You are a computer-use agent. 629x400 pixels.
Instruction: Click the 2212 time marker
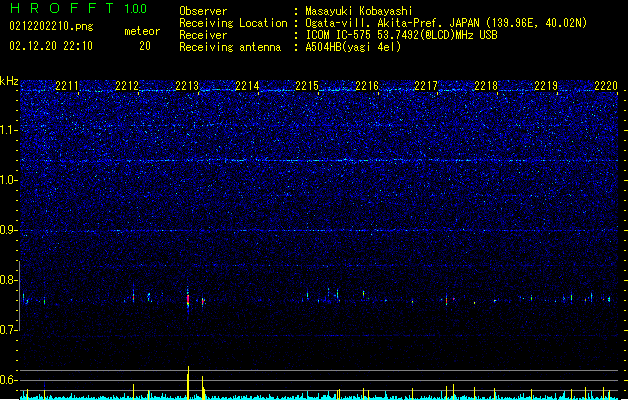127,86
